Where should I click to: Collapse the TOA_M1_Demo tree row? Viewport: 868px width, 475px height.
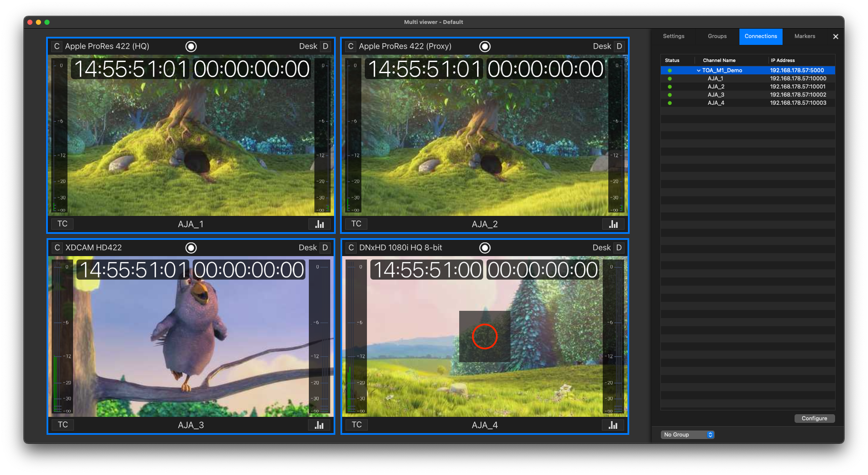(x=698, y=71)
